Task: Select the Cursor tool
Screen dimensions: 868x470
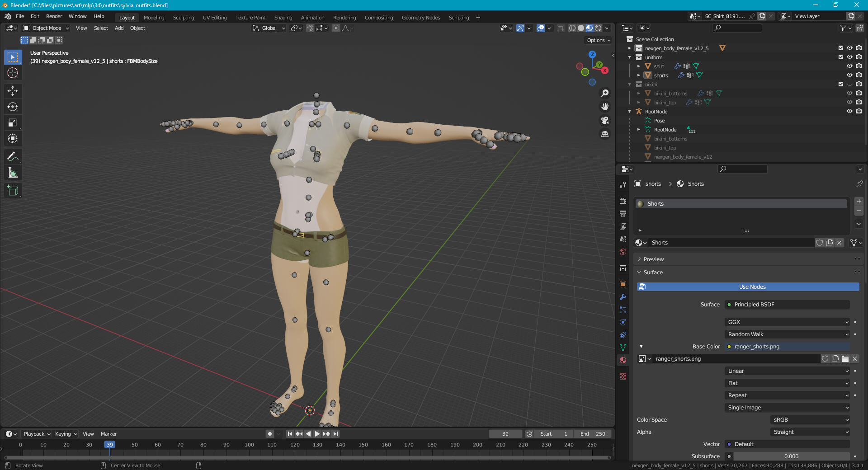Action: [x=13, y=73]
